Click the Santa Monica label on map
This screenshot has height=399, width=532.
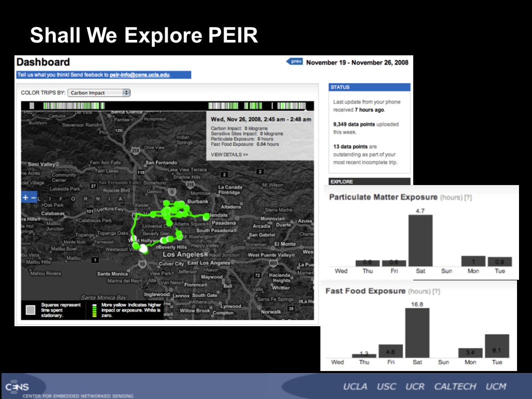112,274
